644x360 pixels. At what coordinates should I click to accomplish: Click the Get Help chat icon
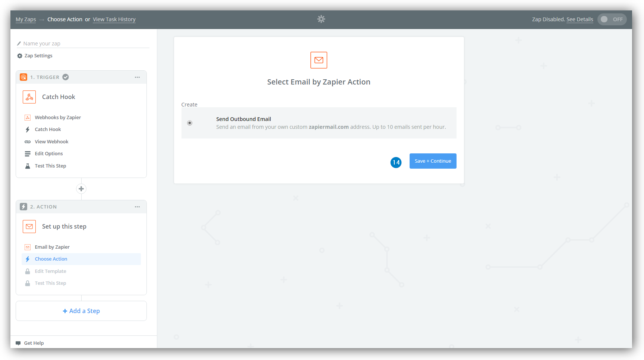pos(18,343)
